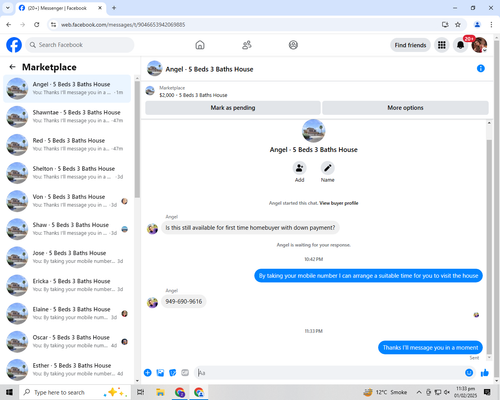
Task: Open the Windows notification center
Action: [487, 392]
